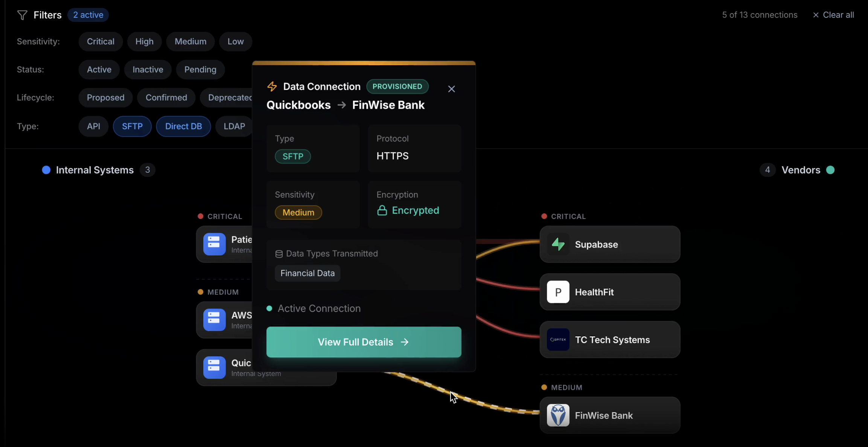Click View Full Details button
This screenshot has height=447, width=868.
coord(364,342)
